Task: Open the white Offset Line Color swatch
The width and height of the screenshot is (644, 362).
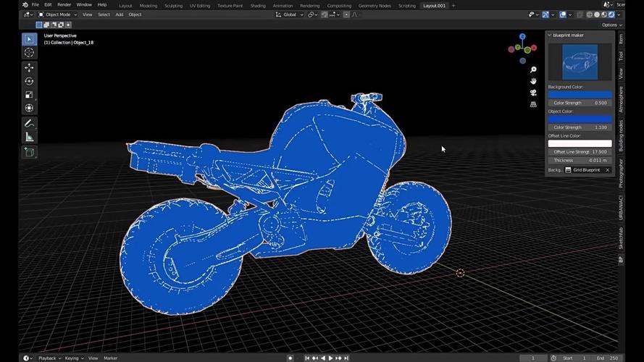Action: [x=580, y=143]
